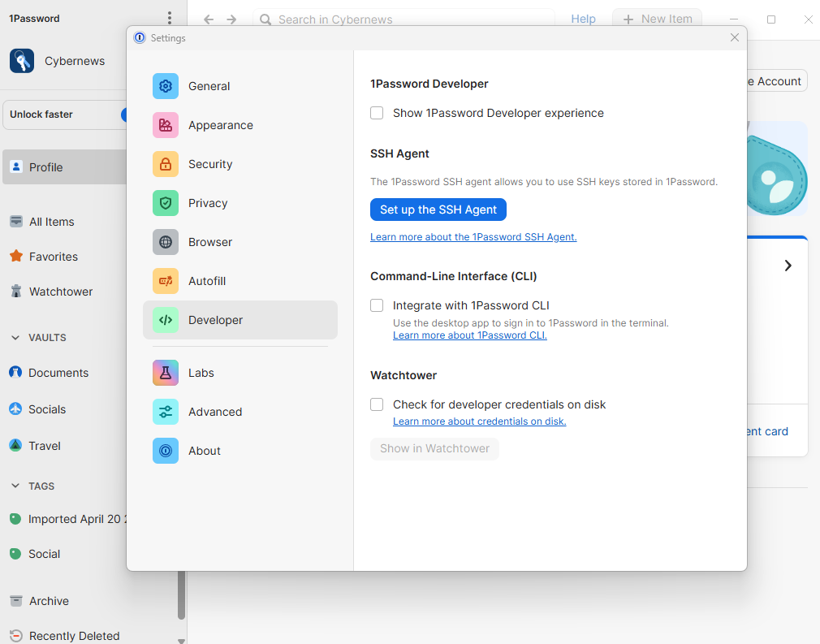Select the Documents vault icon
This screenshot has width=820, height=644.
(15, 372)
